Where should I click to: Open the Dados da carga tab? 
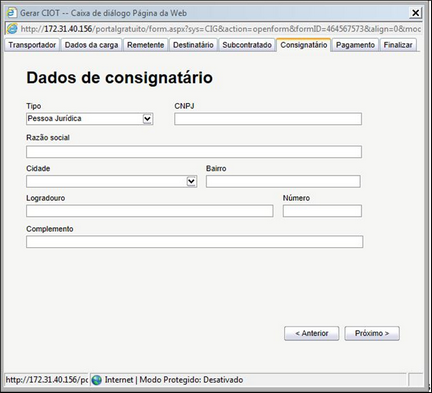[x=91, y=45]
